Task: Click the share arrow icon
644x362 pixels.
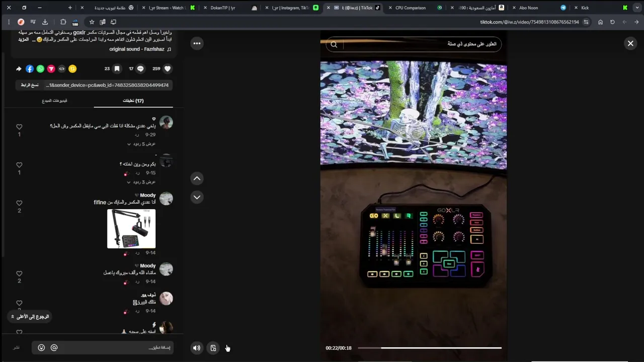Action: pyautogui.click(x=19, y=69)
